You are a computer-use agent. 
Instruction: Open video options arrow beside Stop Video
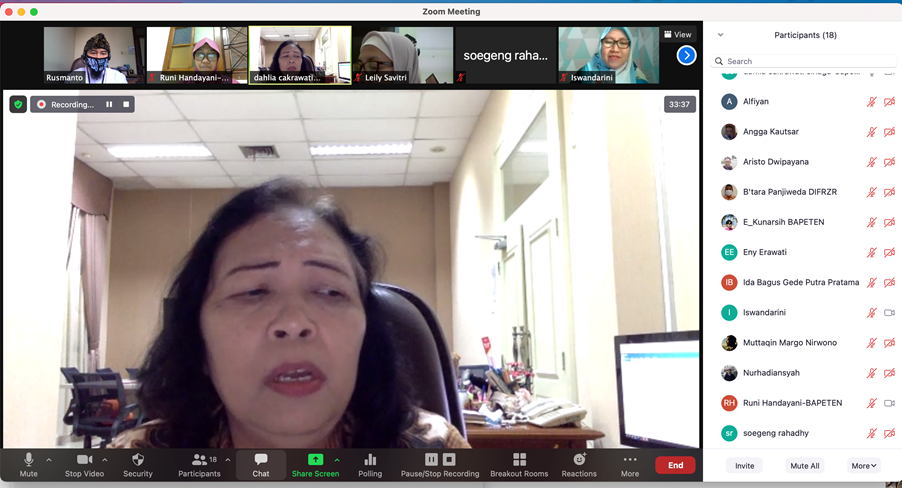pos(105,460)
